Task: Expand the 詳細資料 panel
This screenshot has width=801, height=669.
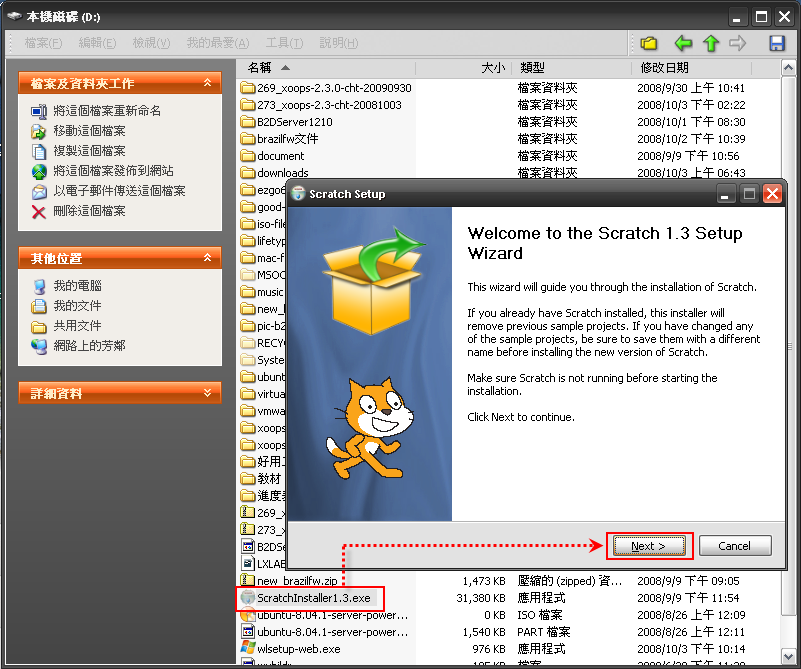Action: pos(207,393)
